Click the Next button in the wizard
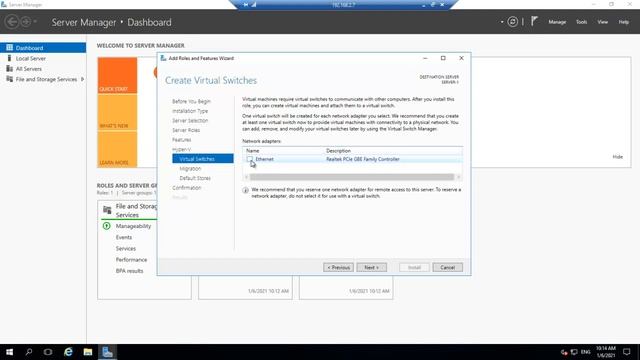 point(371,267)
